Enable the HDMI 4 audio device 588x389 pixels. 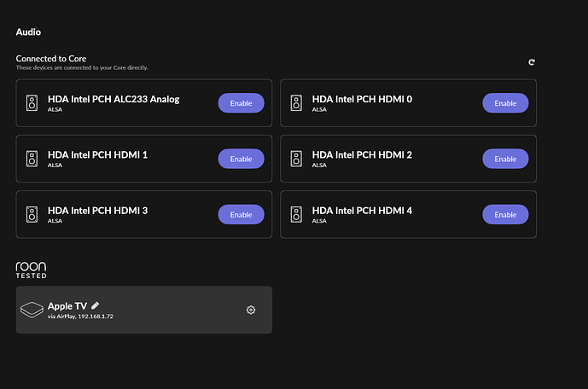[505, 214]
